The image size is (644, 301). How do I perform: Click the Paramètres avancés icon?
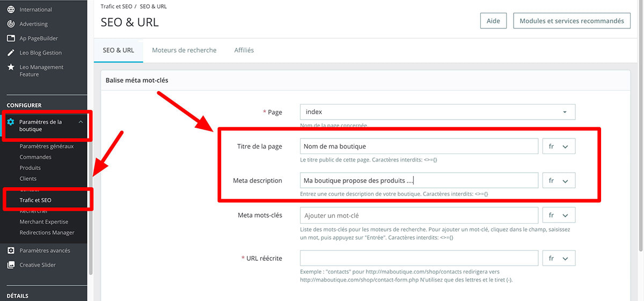(11, 251)
